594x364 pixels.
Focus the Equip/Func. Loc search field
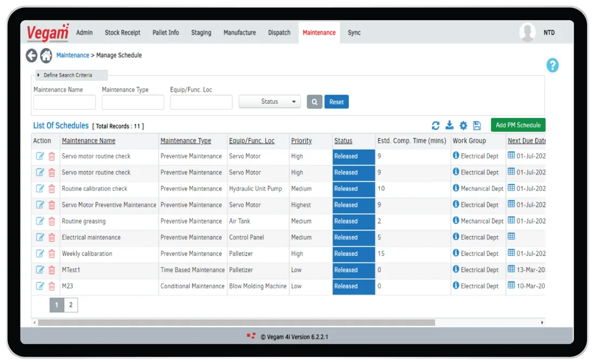pyautogui.click(x=201, y=102)
